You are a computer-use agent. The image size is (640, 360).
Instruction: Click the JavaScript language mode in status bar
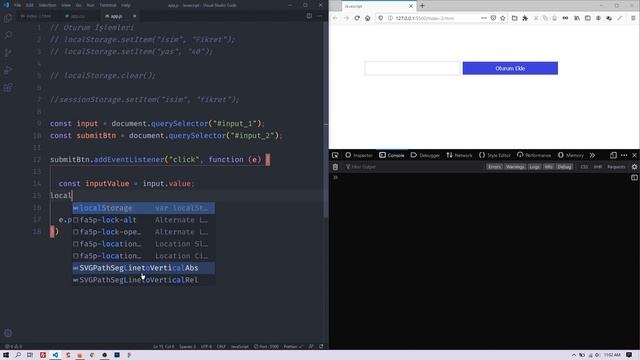point(240,347)
